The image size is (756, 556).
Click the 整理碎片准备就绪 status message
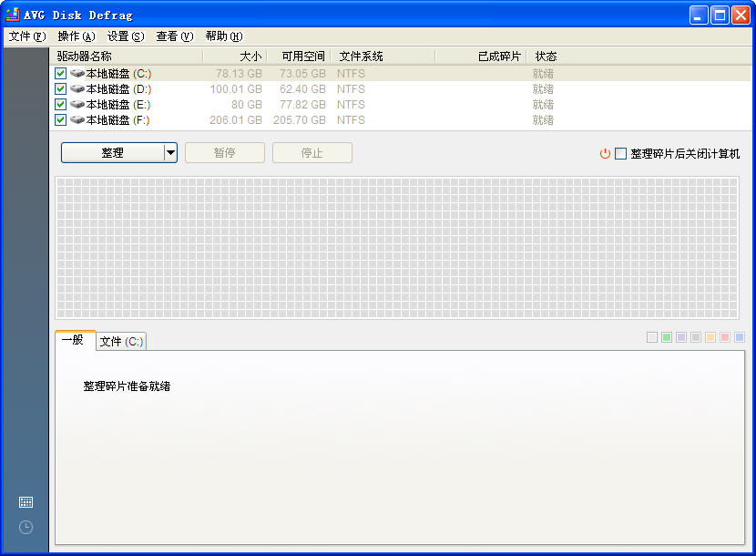(x=127, y=386)
